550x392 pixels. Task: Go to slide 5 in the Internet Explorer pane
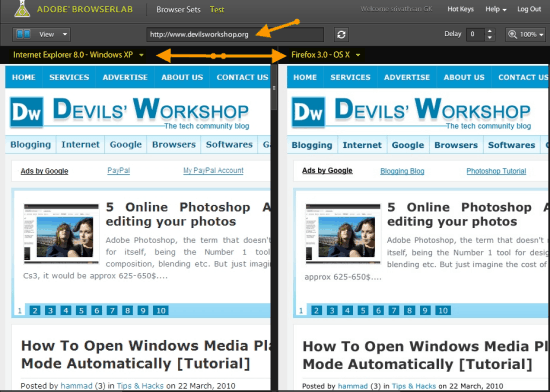81,310
